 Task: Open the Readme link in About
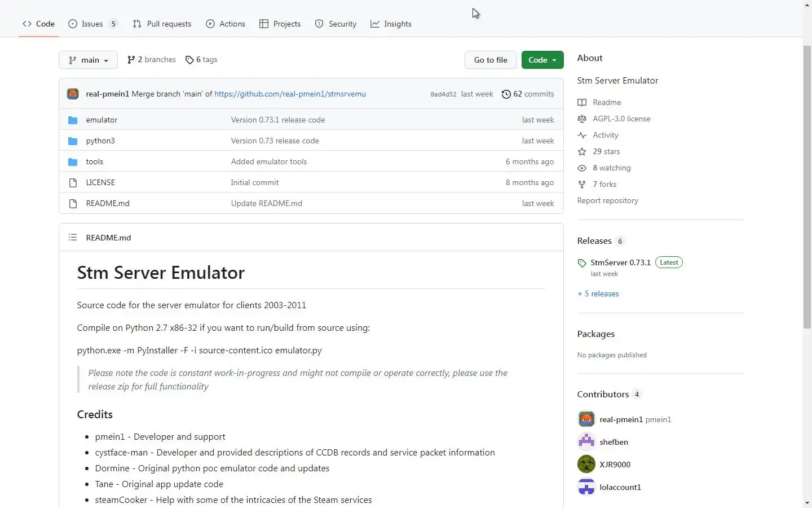pos(607,102)
